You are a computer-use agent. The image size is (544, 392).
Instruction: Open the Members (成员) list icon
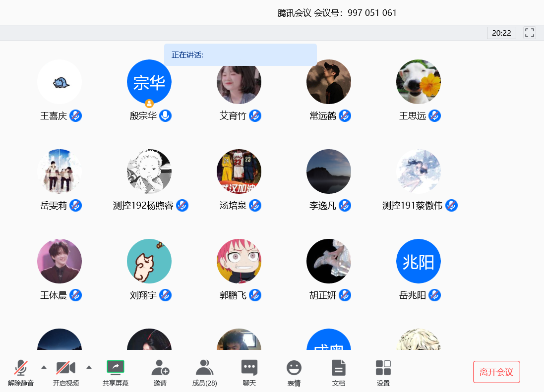[204, 368]
